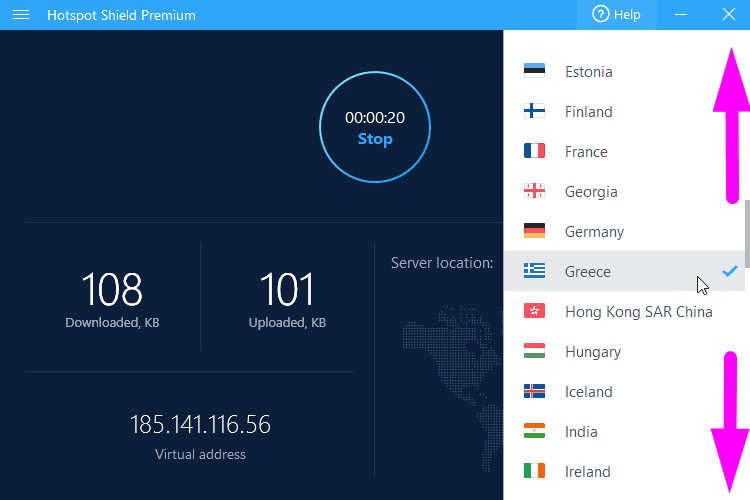Pick Germany in the server list
This screenshot has height=500, width=750.
[624, 231]
